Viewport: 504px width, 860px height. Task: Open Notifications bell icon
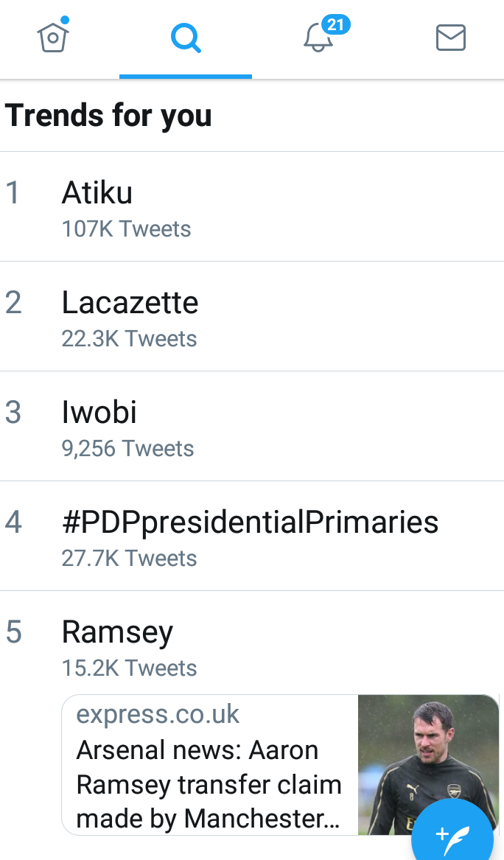[318, 39]
